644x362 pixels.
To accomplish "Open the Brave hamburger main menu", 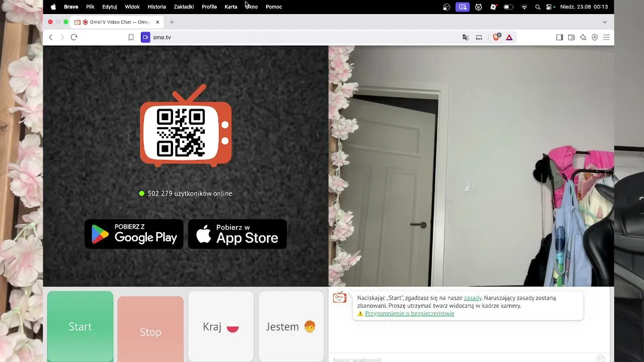I will tap(606, 37).
